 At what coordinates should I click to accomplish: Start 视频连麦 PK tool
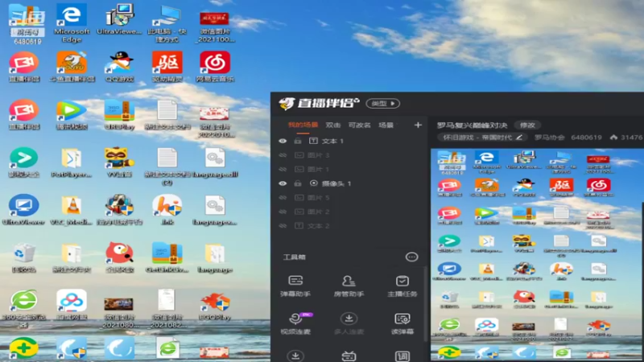point(295,323)
